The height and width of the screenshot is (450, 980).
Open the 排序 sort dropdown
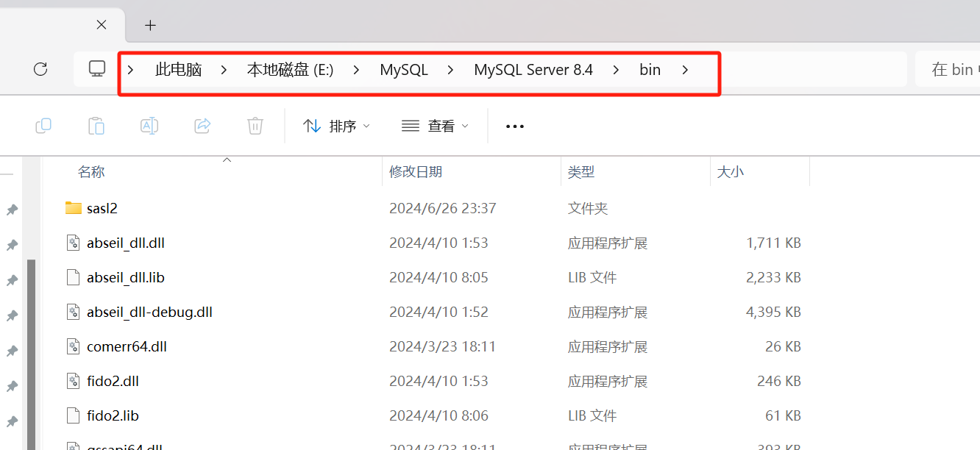pos(336,126)
